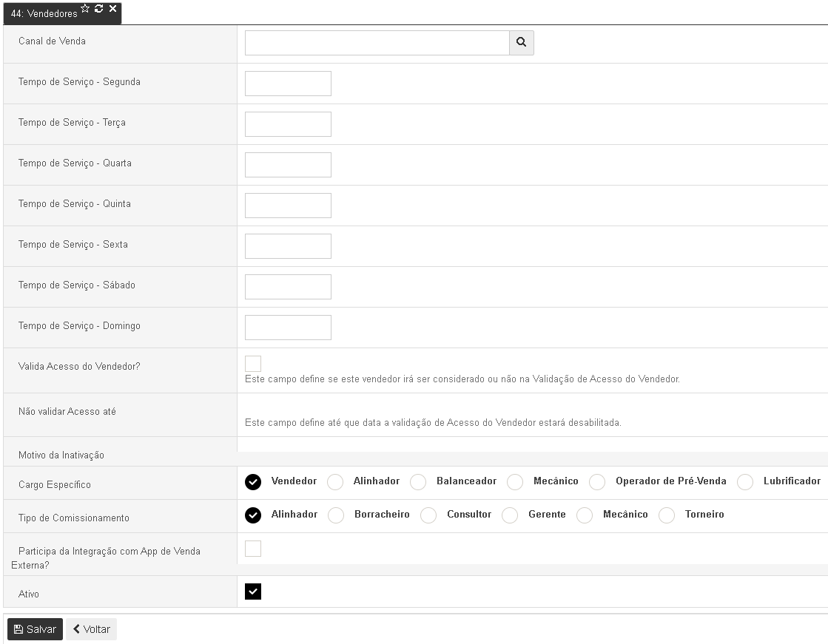Select Alinhador as Cargo Específico
828x644 pixels.
pyautogui.click(x=335, y=482)
